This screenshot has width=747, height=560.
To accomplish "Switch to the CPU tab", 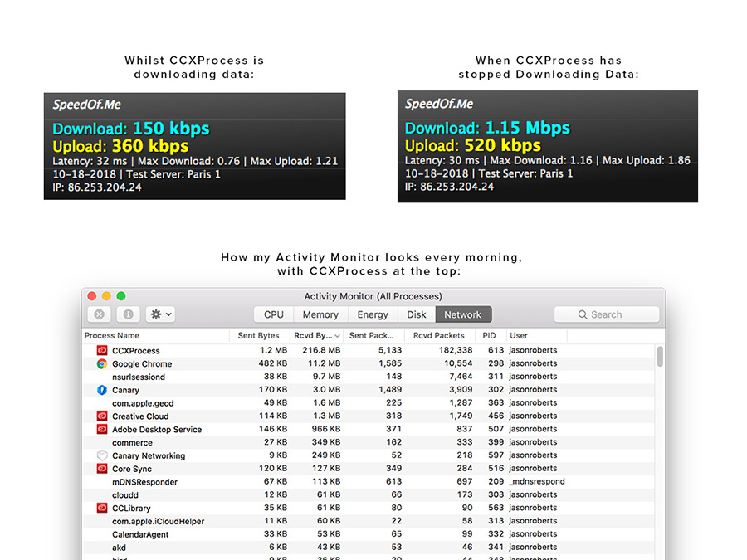I will (x=273, y=314).
